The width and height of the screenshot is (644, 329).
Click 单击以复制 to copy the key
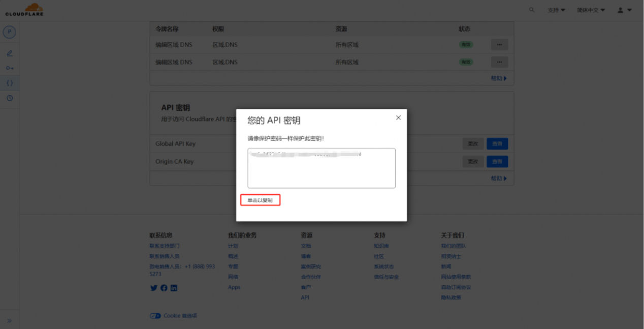260,200
